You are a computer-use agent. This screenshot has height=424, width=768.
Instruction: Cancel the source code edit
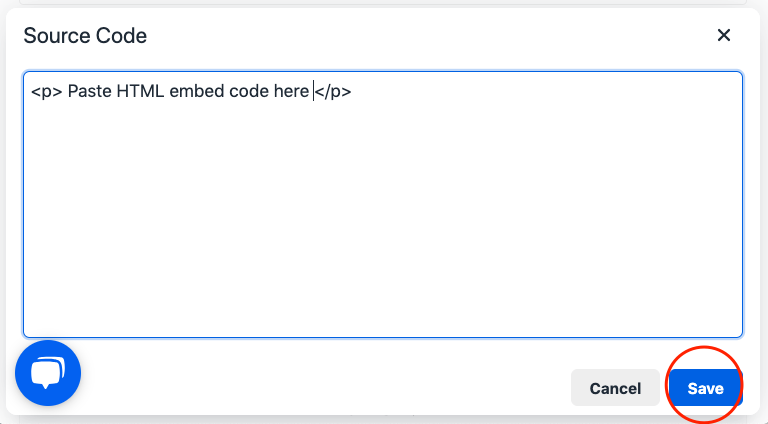(615, 388)
